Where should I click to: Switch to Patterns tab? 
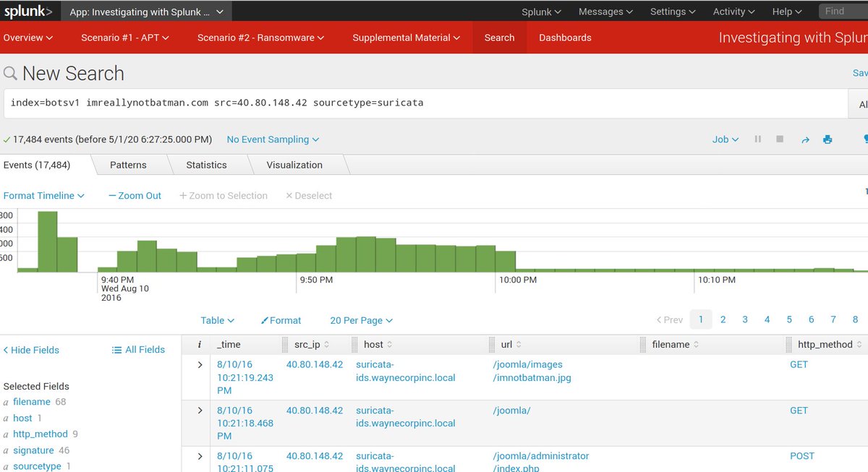[x=128, y=165]
